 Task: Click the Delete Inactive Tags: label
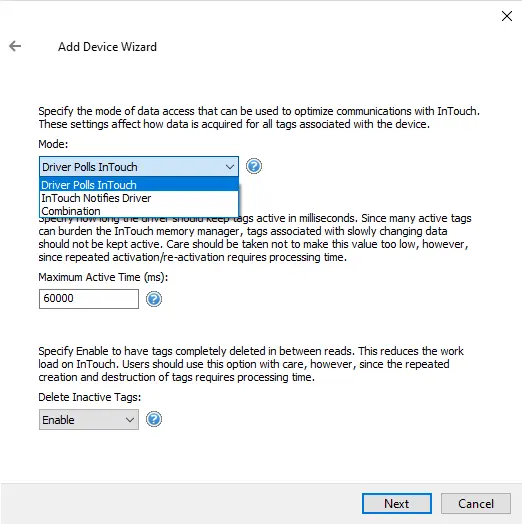click(90, 397)
